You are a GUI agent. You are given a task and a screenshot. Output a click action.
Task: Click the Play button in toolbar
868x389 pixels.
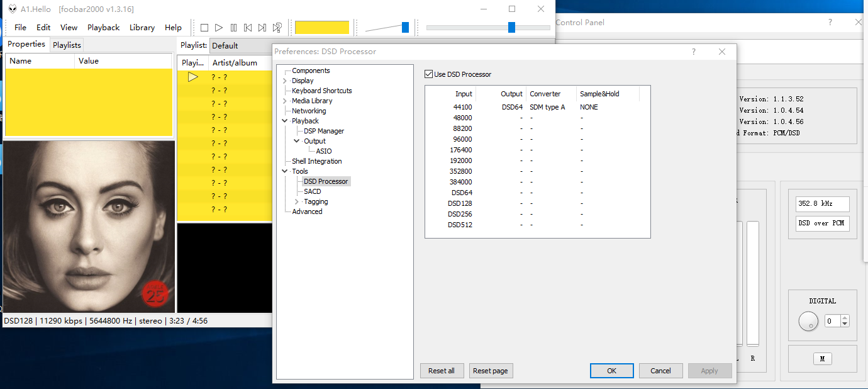[218, 28]
